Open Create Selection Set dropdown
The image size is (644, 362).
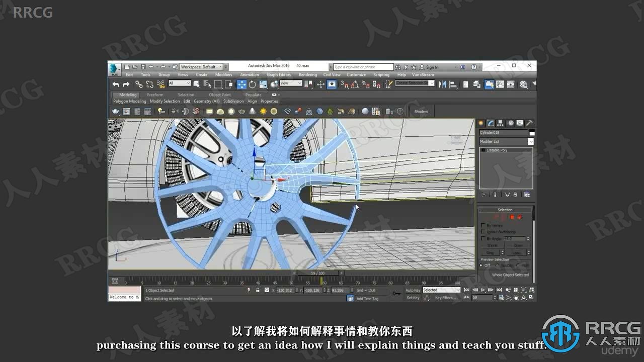pos(415,83)
